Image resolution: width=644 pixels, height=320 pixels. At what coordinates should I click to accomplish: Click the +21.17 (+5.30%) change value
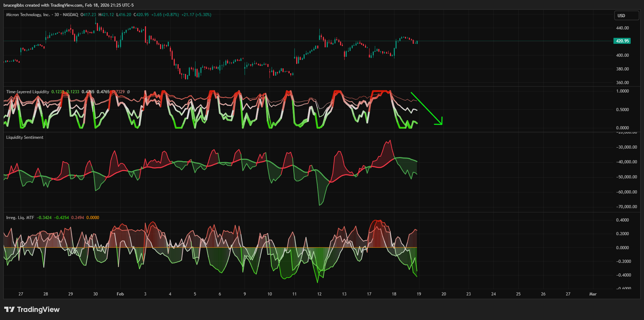[196, 15]
